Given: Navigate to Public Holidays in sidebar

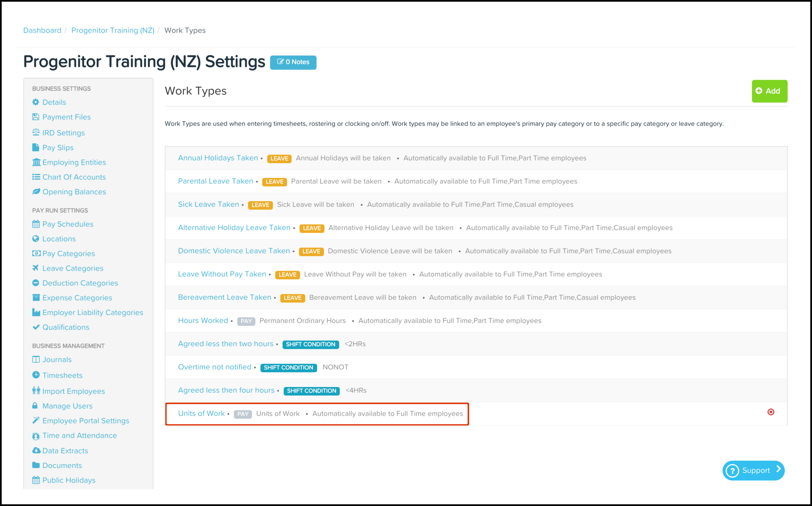Looking at the screenshot, I should tap(69, 480).
